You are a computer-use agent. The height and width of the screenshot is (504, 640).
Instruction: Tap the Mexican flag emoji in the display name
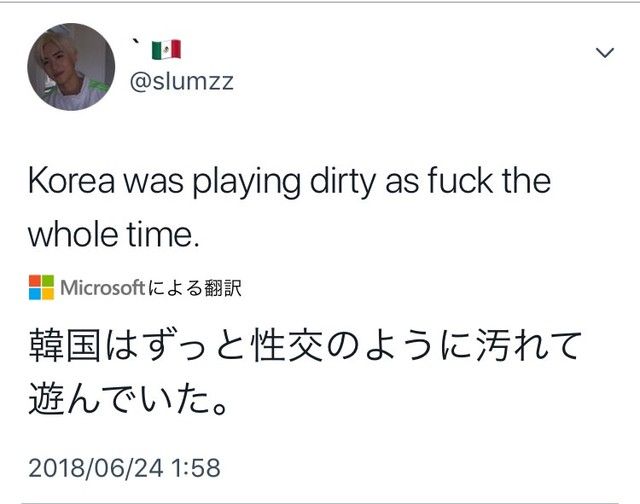(167, 50)
